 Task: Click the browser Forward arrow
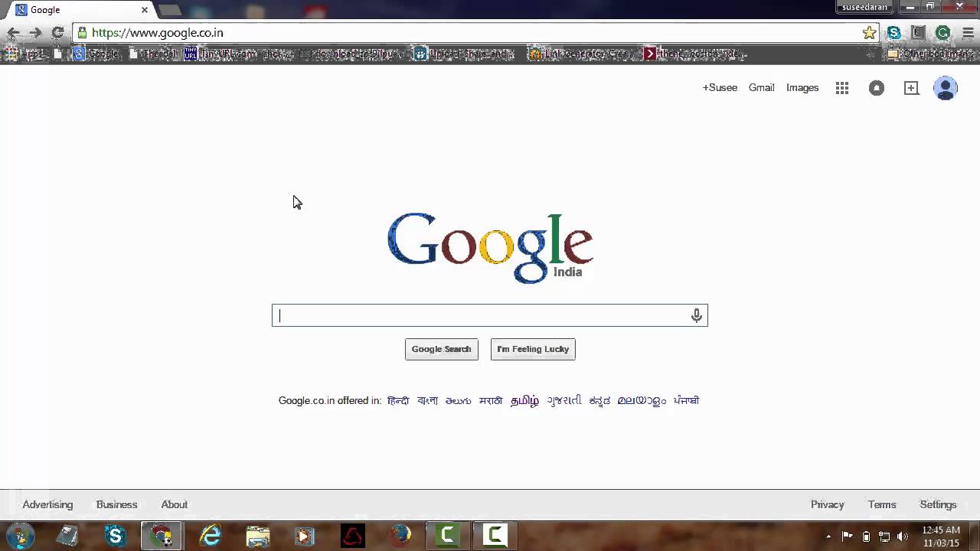[x=35, y=33]
